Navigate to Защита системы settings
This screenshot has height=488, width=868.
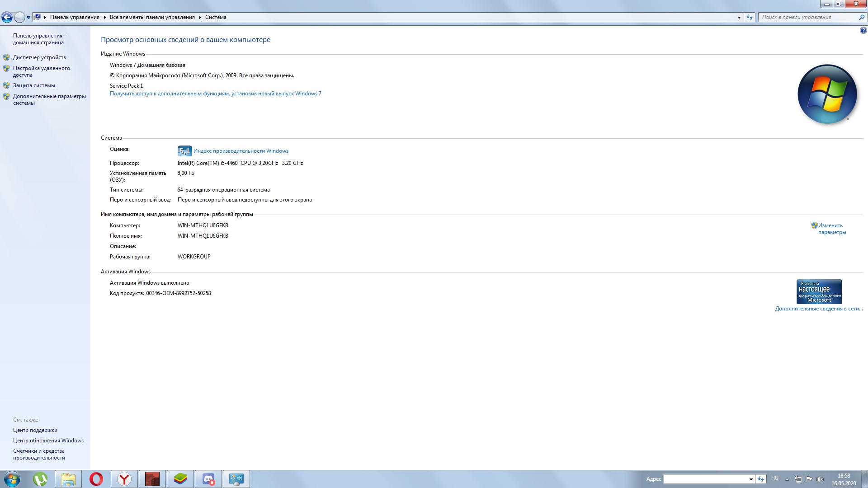34,85
